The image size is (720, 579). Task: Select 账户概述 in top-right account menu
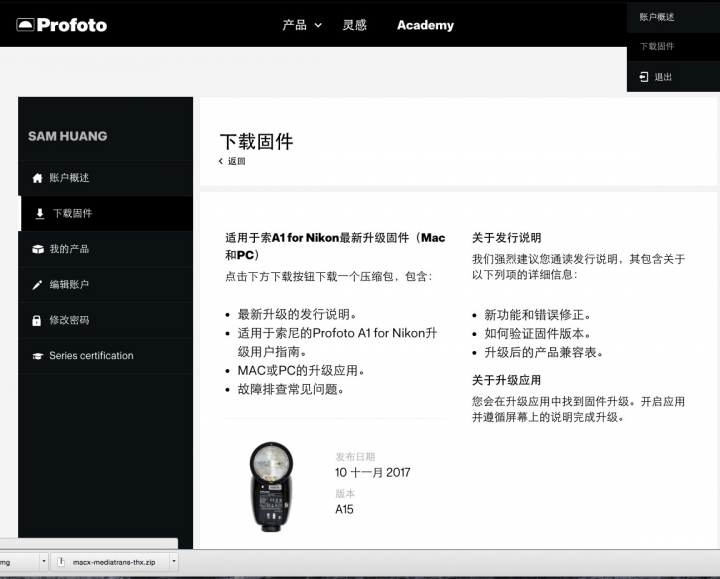tap(657, 17)
